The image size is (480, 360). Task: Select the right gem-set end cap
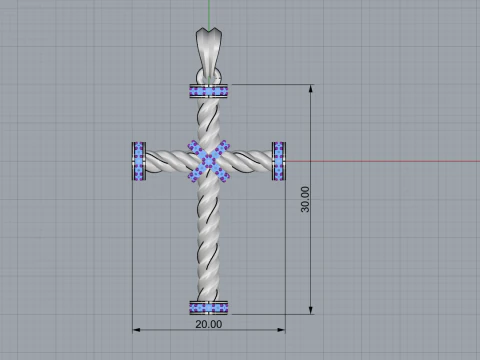[x=279, y=161]
